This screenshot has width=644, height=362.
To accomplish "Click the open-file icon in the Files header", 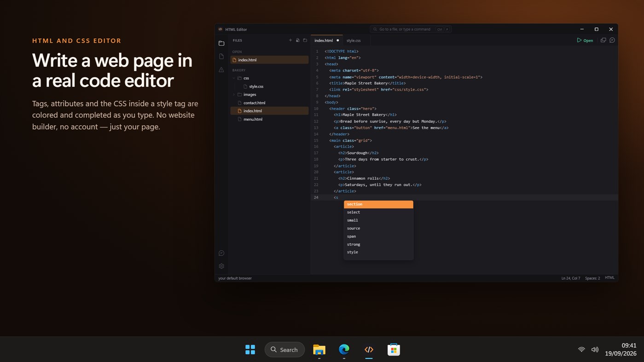I will (x=298, y=40).
